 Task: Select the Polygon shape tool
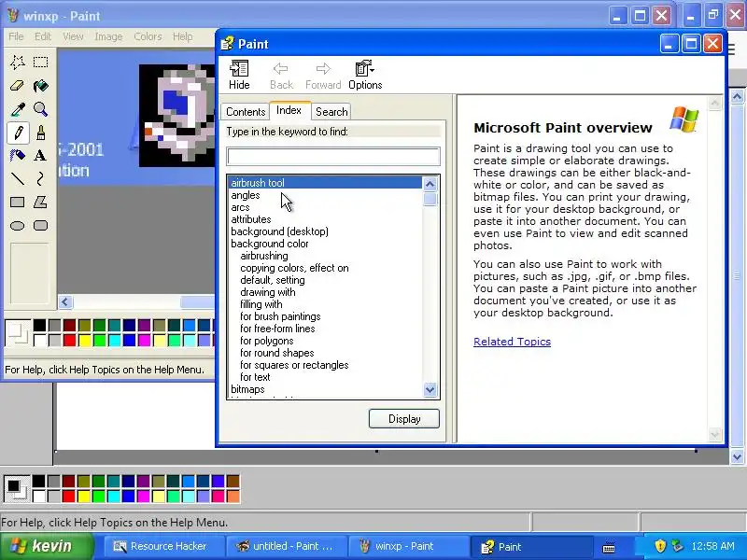pyautogui.click(x=40, y=202)
